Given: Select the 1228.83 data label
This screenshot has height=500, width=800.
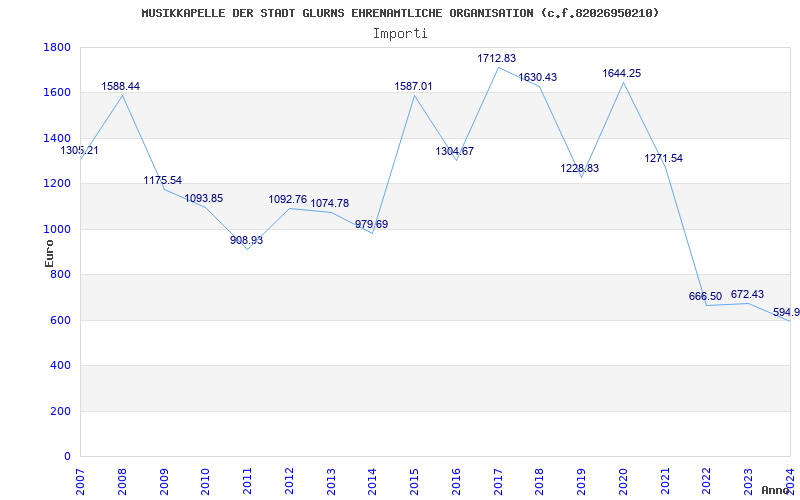Looking at the screenshot, I should [579, 169].
